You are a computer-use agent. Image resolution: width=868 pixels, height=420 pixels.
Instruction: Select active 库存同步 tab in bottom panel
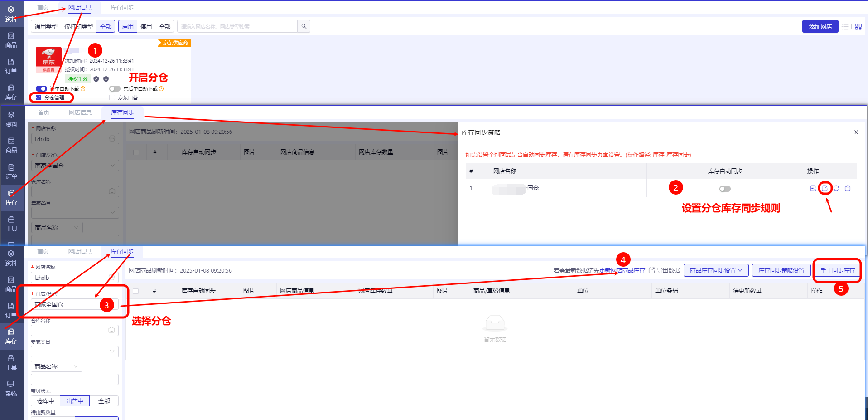122,251
